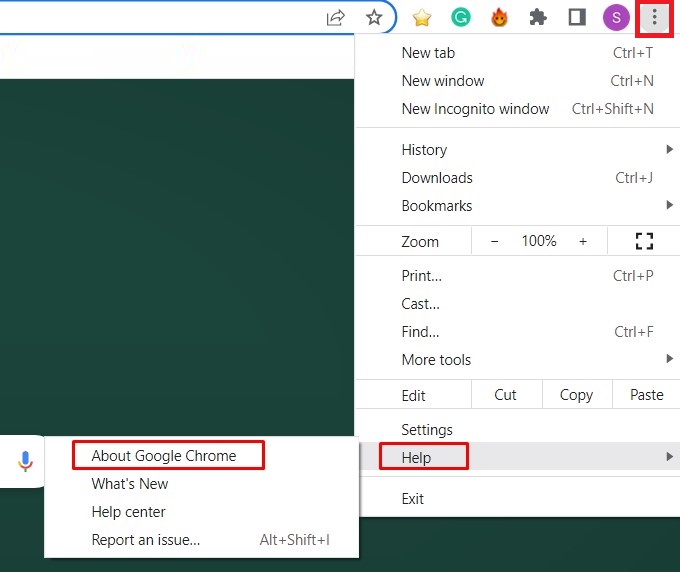The height and width of the screenshot is (572, 680).
Task: Open the Extensions puzzle piece menu
Action: (x=538, y=18)
